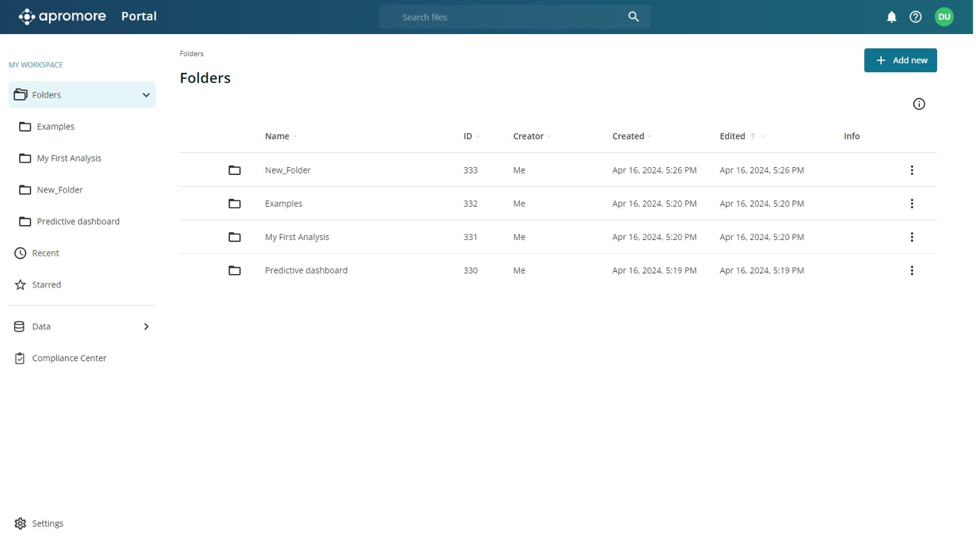This screenshot has width=976, height=560.
Task: Sort by the Edited column header
Action: point(732,136)
